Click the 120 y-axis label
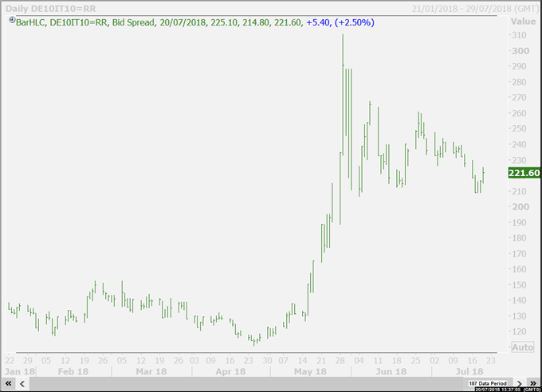 519,331
